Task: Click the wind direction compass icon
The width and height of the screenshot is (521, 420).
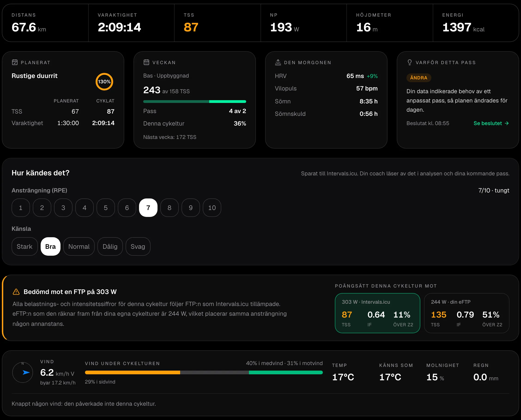Action: pos(23,372)
